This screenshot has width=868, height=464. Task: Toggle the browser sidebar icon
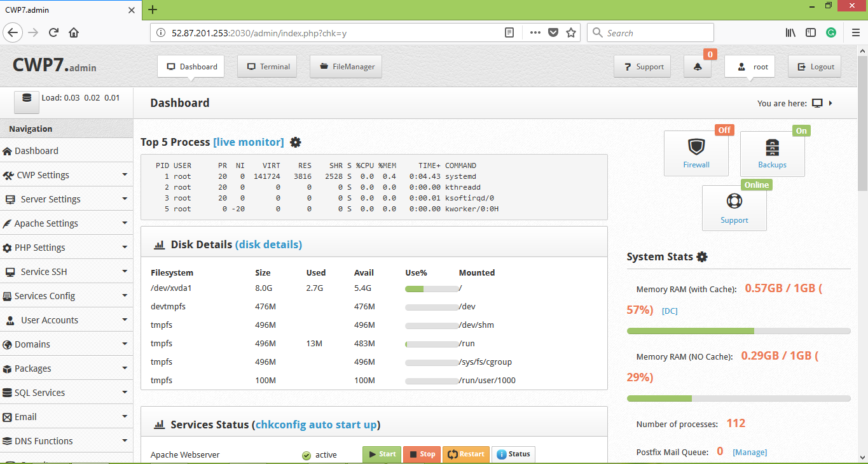(811, 33)
